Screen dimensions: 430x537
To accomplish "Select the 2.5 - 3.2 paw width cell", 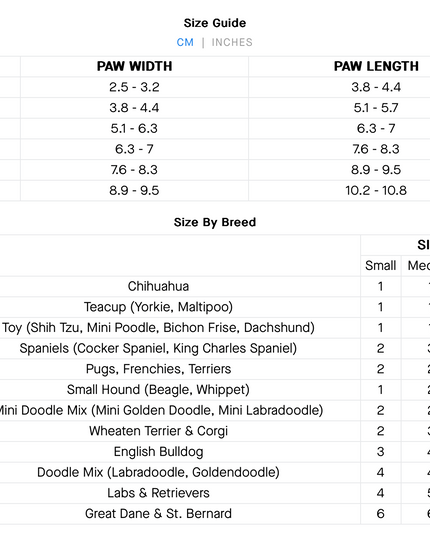I will tap(134, 87).
